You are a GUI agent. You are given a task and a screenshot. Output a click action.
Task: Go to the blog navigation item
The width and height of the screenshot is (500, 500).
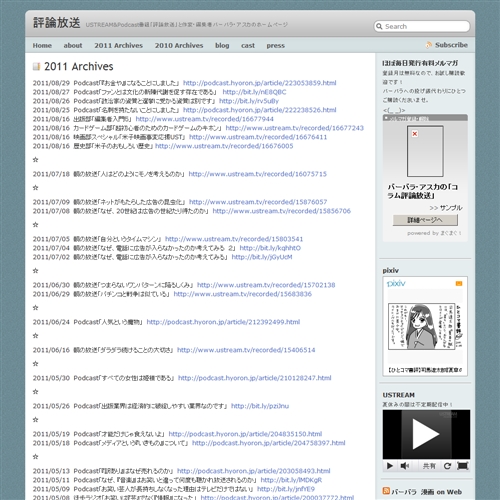click(222, 45)
